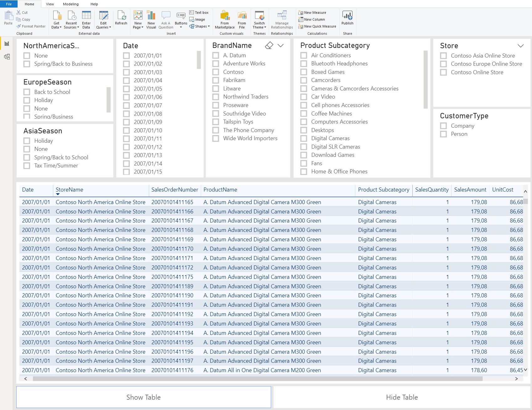This screenshot has width=532, height=410.
Task: Switch to the Modeling tab
Action: click(x=71, y=4)
